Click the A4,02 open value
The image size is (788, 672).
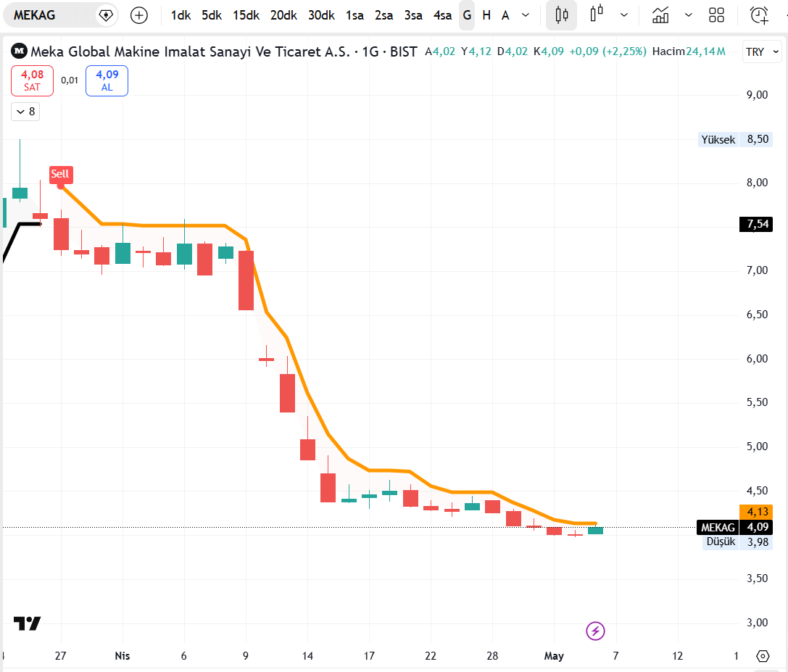coord(440,51)
